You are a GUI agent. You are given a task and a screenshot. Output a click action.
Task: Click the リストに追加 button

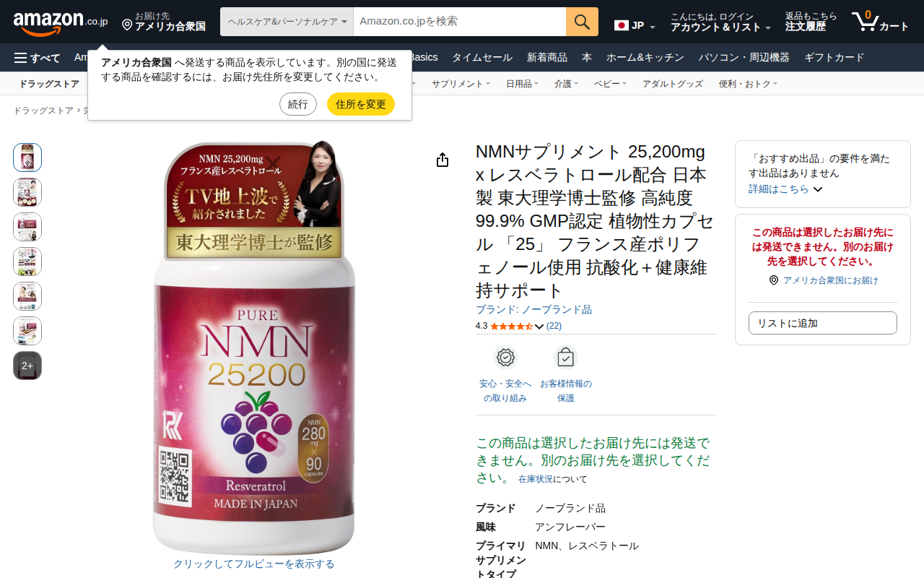[x=823, y=323]
